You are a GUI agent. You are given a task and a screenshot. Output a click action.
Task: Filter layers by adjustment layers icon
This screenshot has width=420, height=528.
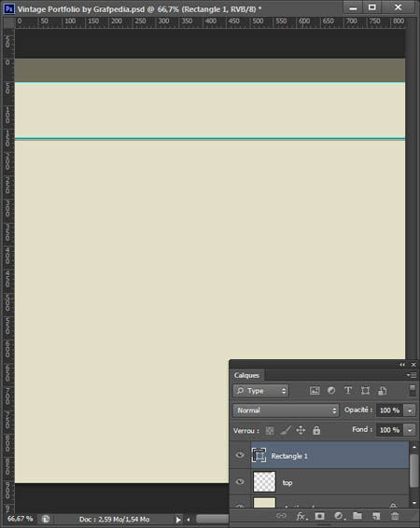(x=331, y=390)
